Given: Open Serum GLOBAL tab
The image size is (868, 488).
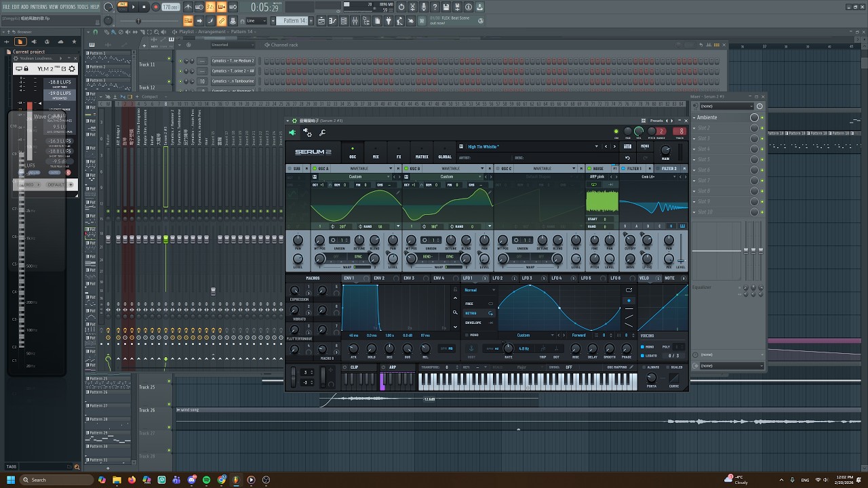Looking at the screenshot, I should pos(445,152).
